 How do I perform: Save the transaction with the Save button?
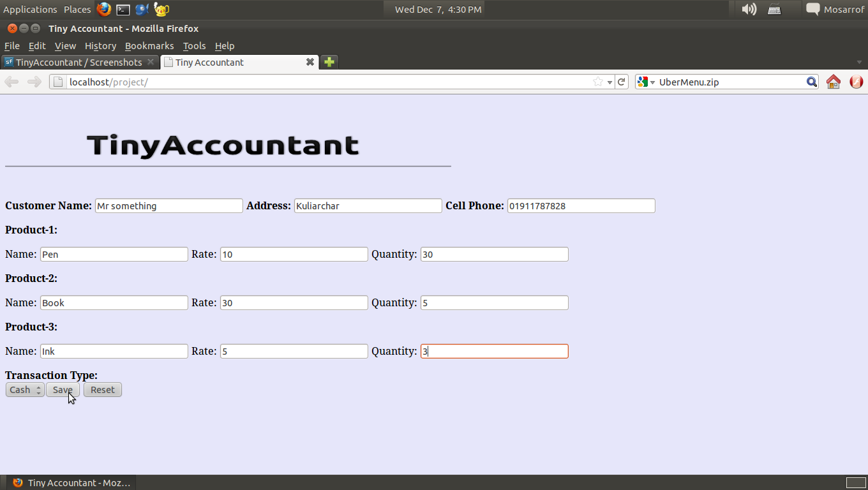pyautogui.click(x=63, y=389)
